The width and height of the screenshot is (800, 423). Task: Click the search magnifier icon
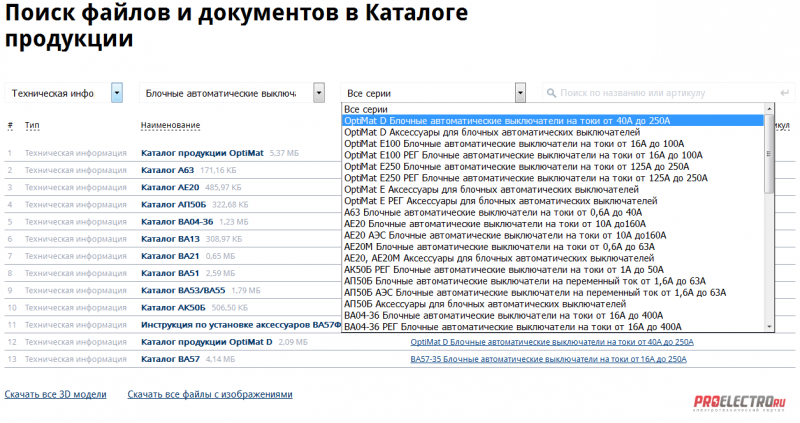click(x=551, y=93)
